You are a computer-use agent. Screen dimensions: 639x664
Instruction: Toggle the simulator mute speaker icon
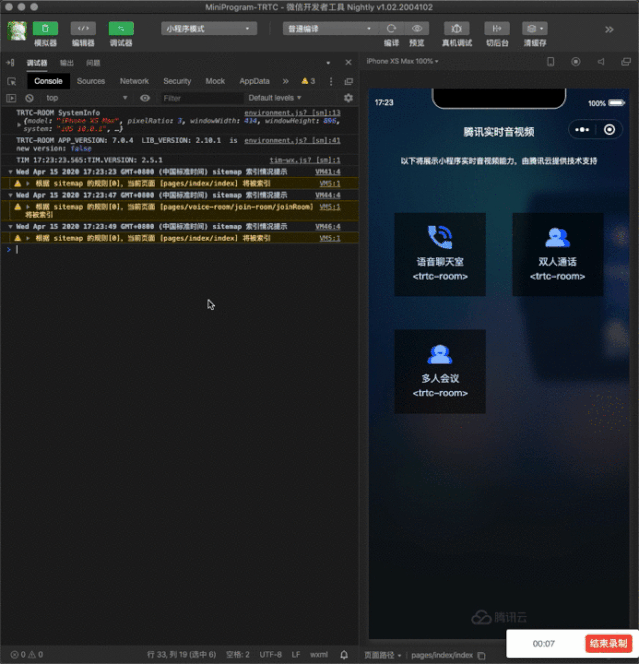point(601,62)
